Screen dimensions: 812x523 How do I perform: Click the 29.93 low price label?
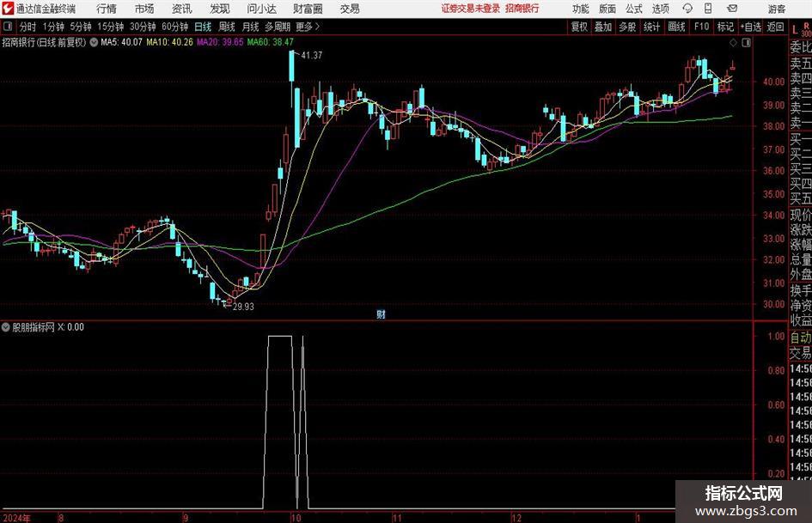(x=243, y=307)
